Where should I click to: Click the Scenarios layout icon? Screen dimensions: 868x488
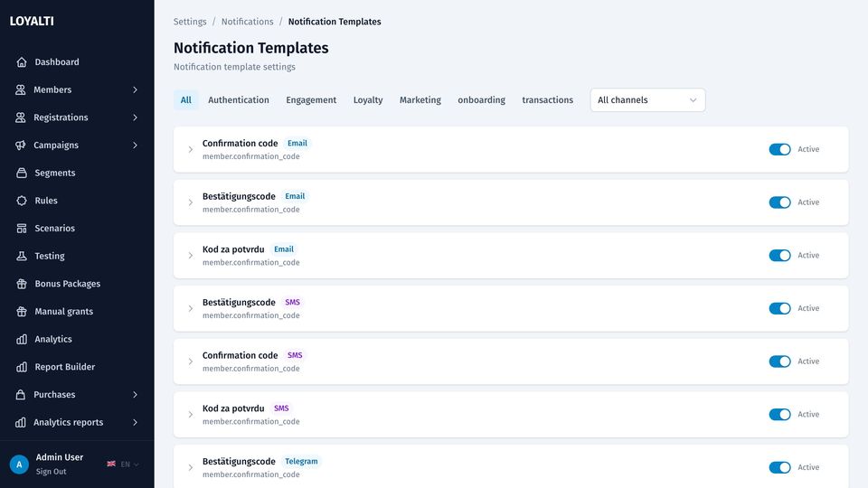pyautogui.click(x=22, y=228)
